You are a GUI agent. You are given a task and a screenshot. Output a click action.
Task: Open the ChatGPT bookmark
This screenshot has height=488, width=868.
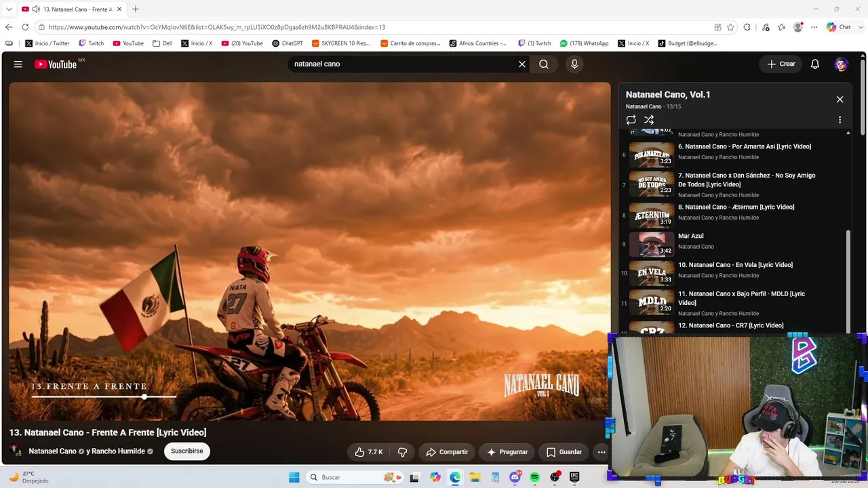[288, 43]
